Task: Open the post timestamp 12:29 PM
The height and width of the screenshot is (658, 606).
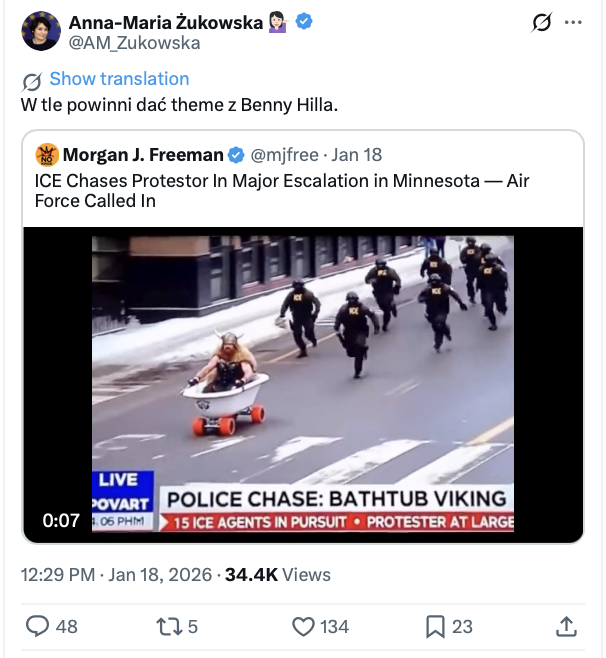Action: pyautogui.click(x=58, y=575)
